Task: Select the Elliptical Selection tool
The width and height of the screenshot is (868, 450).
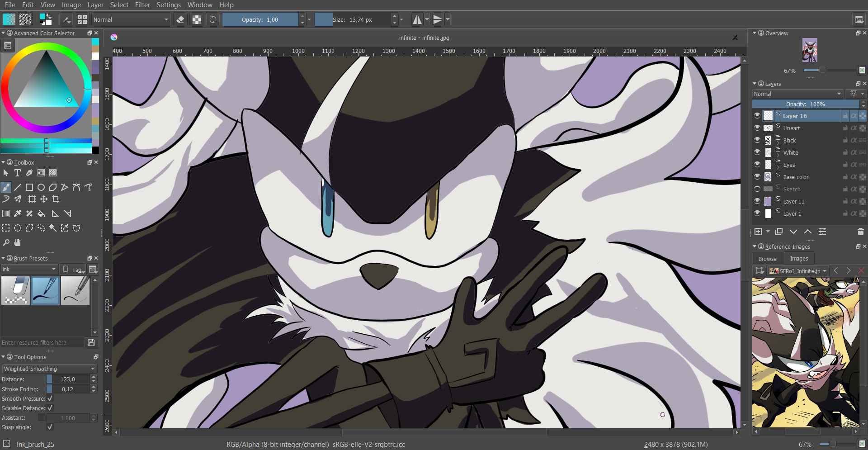Action: tap(18, 228)
